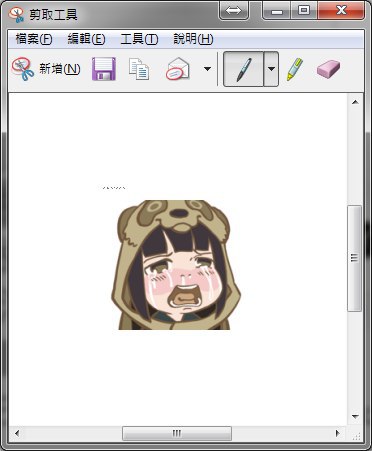The height and width of the screenshot is (451, 372).
Task: Expand the send snip dropdown arrow
Action: [207, 69]
